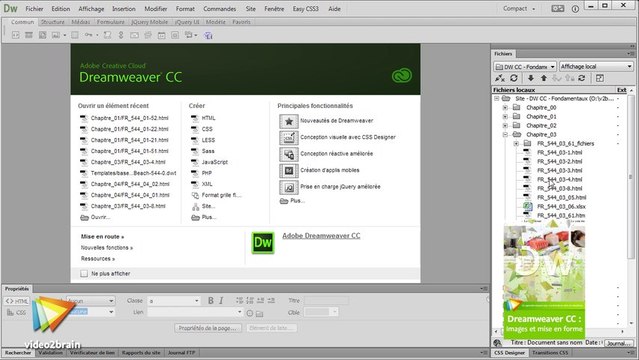Switch to the Transitions CSS tab
Image resolution: width=639 pixels, height=360 pixels.
(x=550, y=353)
